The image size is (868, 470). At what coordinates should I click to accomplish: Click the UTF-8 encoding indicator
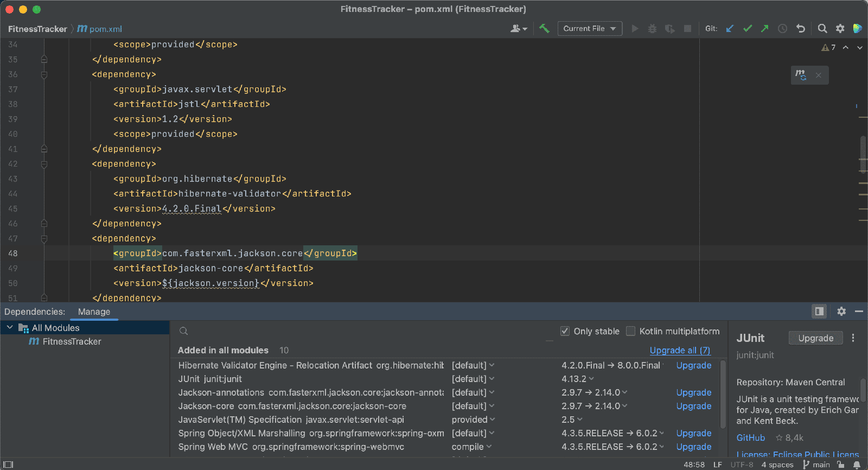point(742,465)
